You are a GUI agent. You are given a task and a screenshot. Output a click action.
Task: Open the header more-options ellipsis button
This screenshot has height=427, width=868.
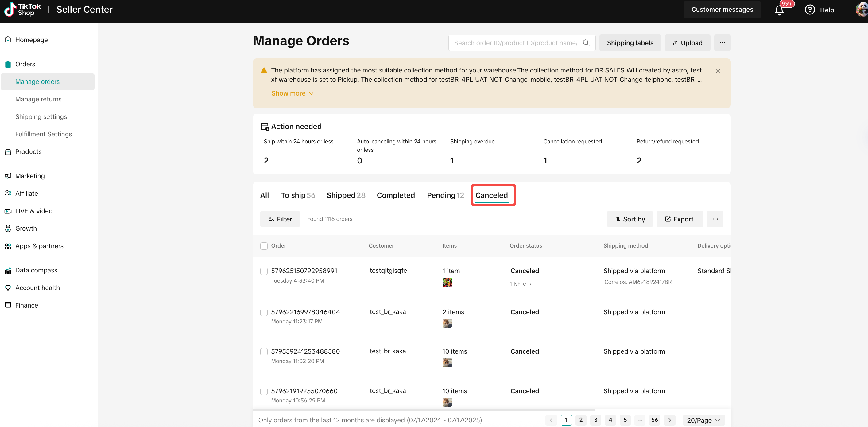coord(723,43)
